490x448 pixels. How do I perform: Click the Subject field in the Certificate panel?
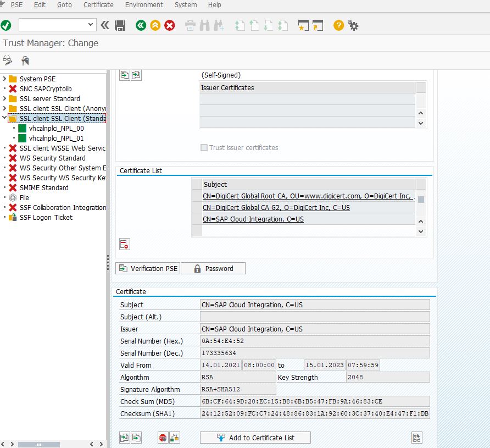315,305
